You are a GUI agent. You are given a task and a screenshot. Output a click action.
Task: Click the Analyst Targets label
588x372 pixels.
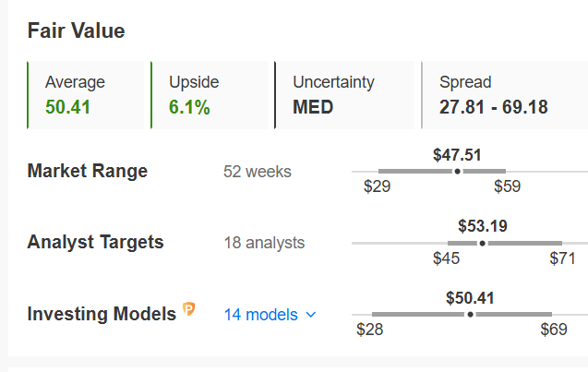point(96,242)
